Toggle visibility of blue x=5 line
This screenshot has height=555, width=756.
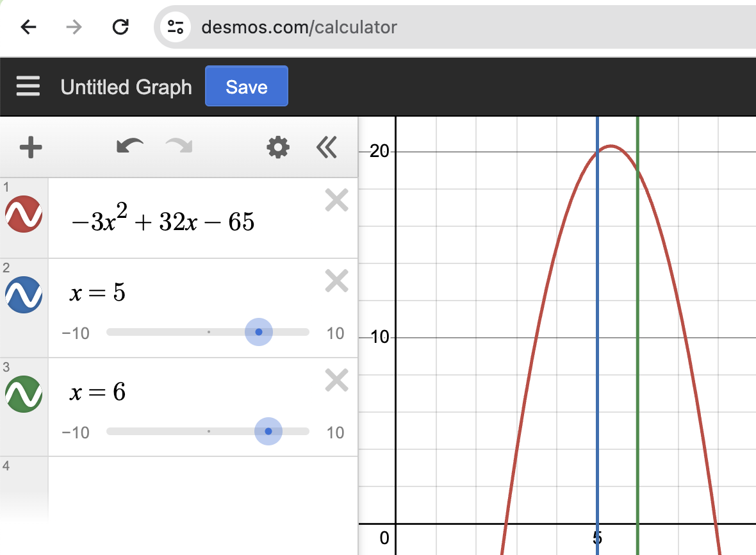(x=24, y=295)
